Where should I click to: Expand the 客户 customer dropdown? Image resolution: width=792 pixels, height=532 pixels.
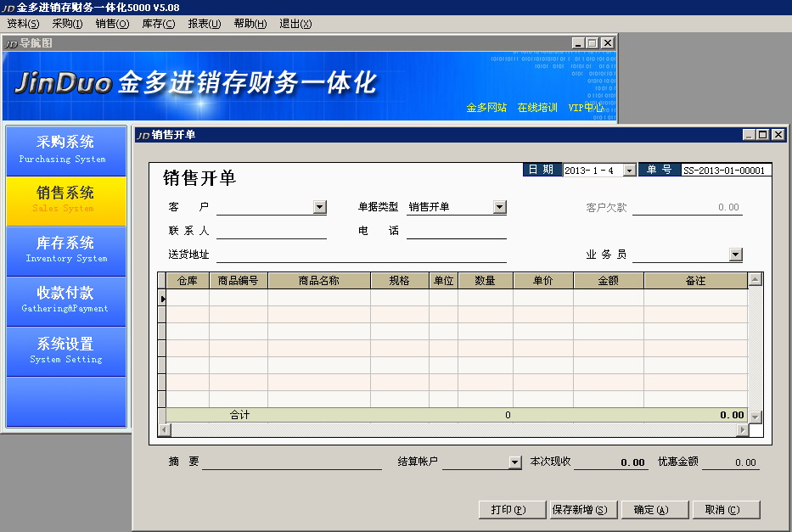320,207
